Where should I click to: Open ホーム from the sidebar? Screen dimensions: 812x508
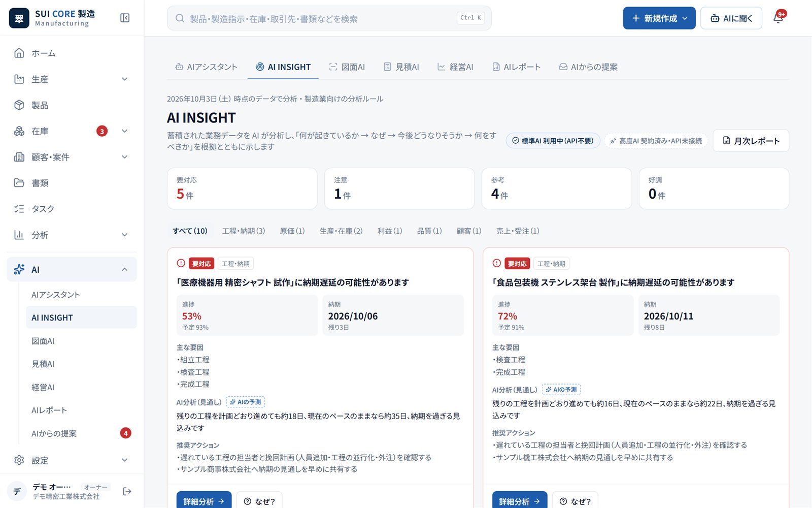coord(72,53)
